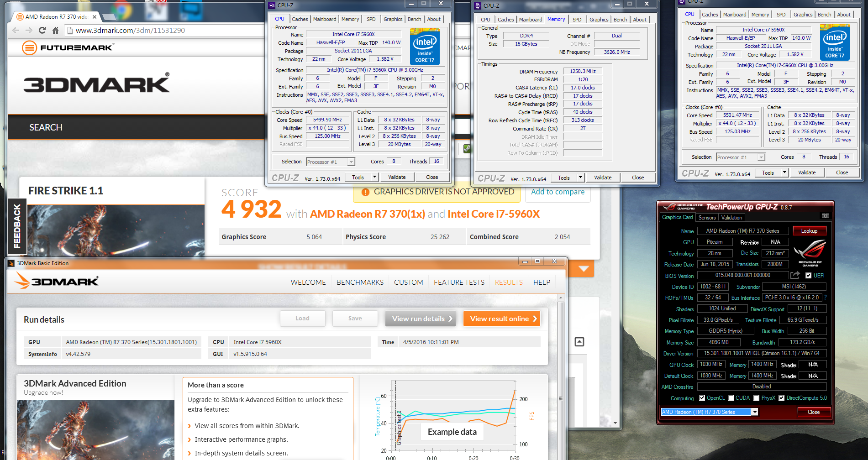Open a new Chrome tab
868x460 pixels.
coord(109,17)
